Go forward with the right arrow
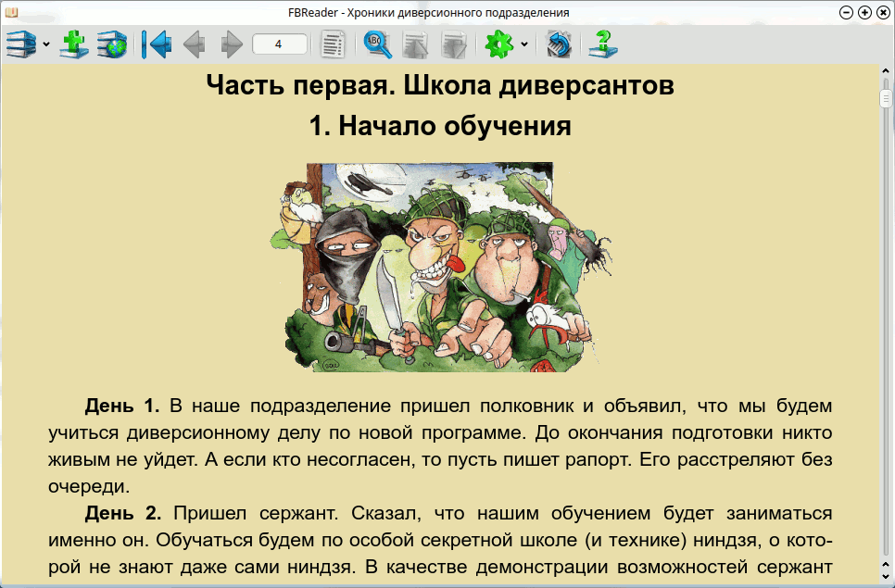 pos(232,44)
